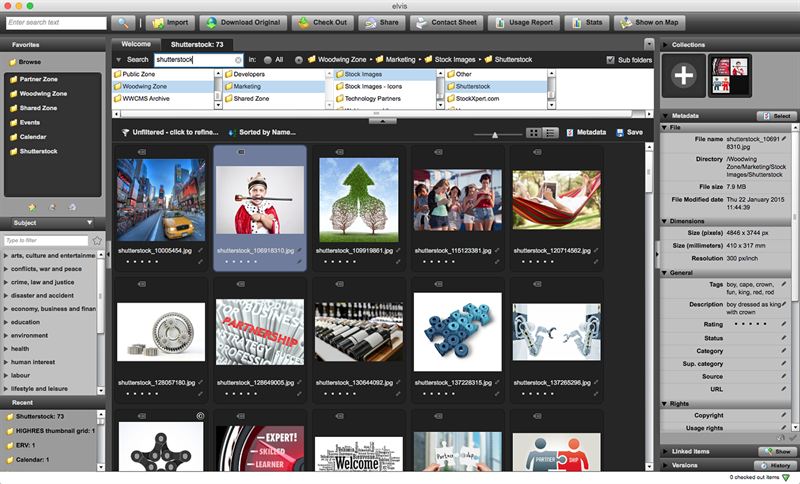
Task: Toggle the Sub folders checkbox
Action: [610, 60]
